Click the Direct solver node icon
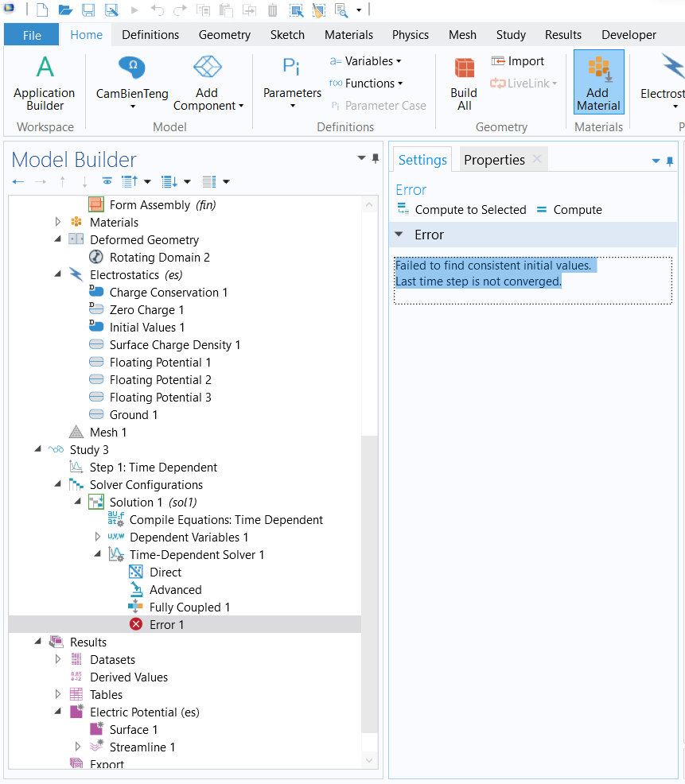This screenshot has width=685, height=784. [135, 572]
